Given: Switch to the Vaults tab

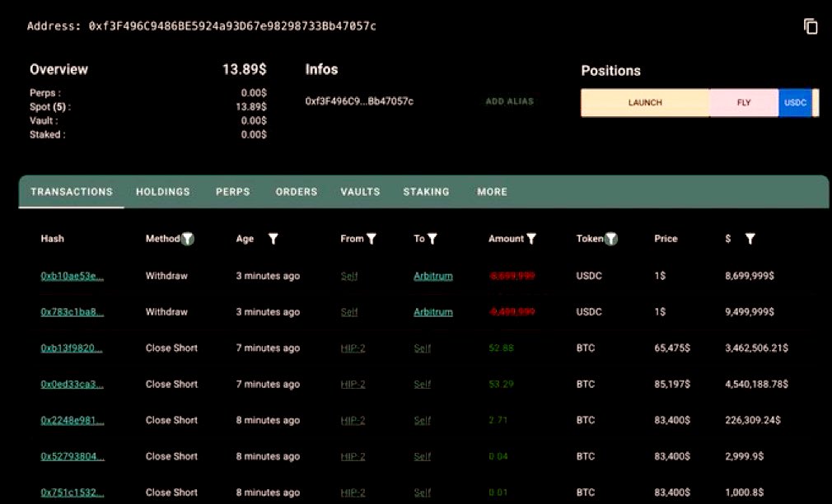Looking at the screenshot, I should (360, 192).
